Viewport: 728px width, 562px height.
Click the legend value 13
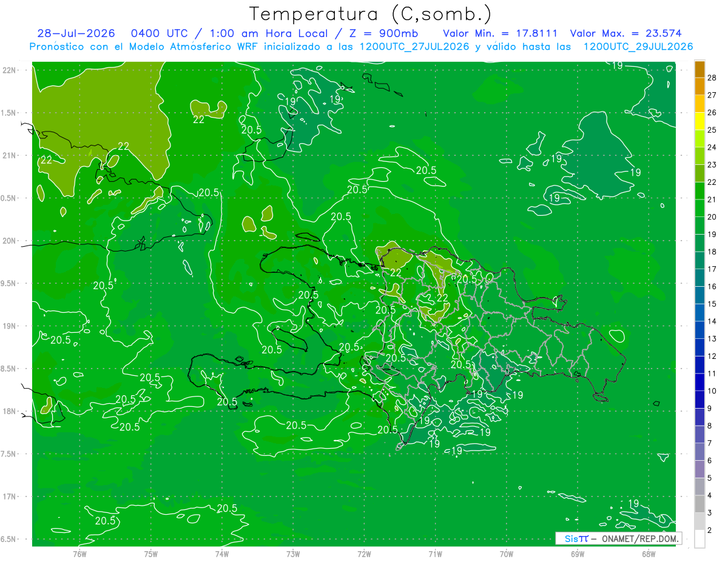pyautogui.click(x=712, y=339)
